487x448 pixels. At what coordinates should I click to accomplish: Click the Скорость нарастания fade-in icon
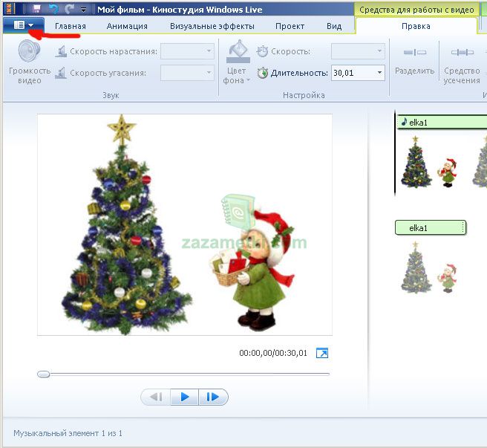pyautogui.click(x=61, y=51)
